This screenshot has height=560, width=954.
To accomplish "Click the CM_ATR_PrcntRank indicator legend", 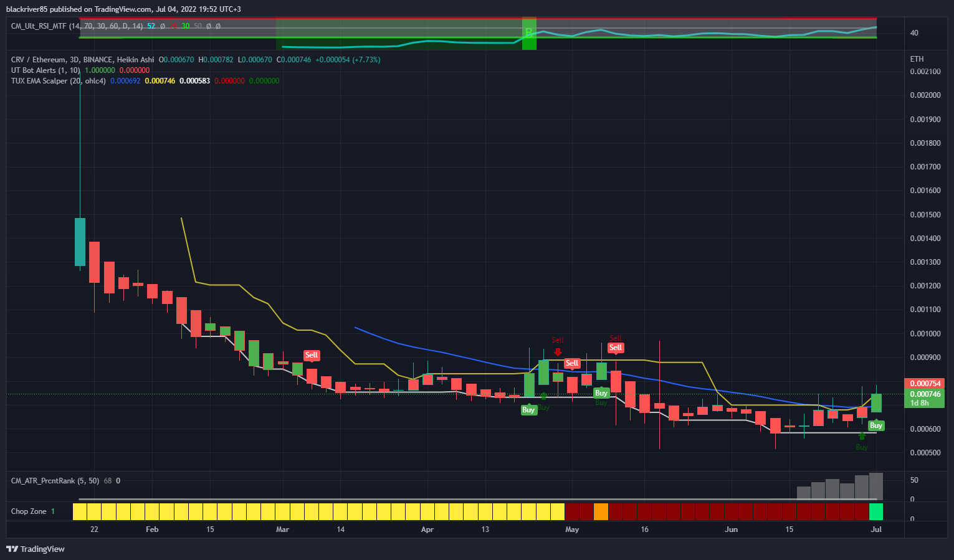I will pos(55,481).
